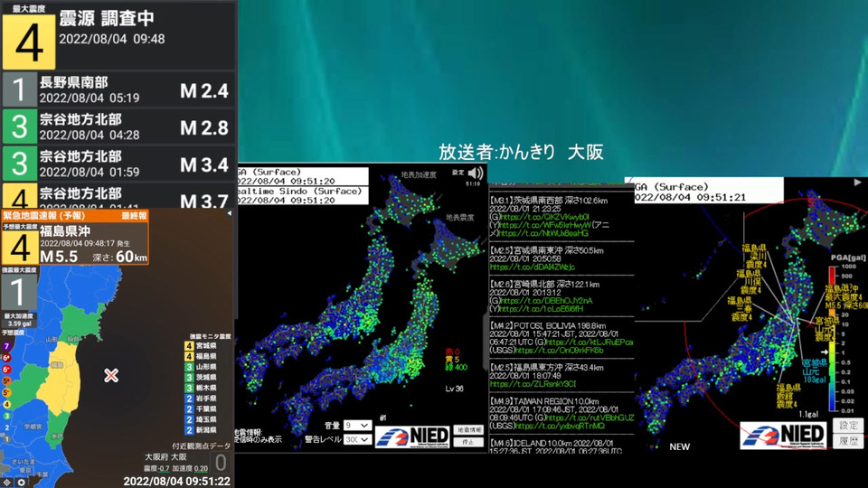The image size is (868, 488).
Task: Click the NIED logo in middle monitor
Action: tap(413, 436)
